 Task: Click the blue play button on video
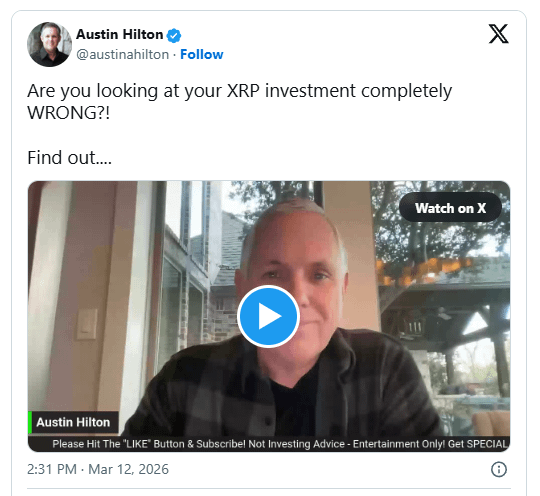point(268,316)
